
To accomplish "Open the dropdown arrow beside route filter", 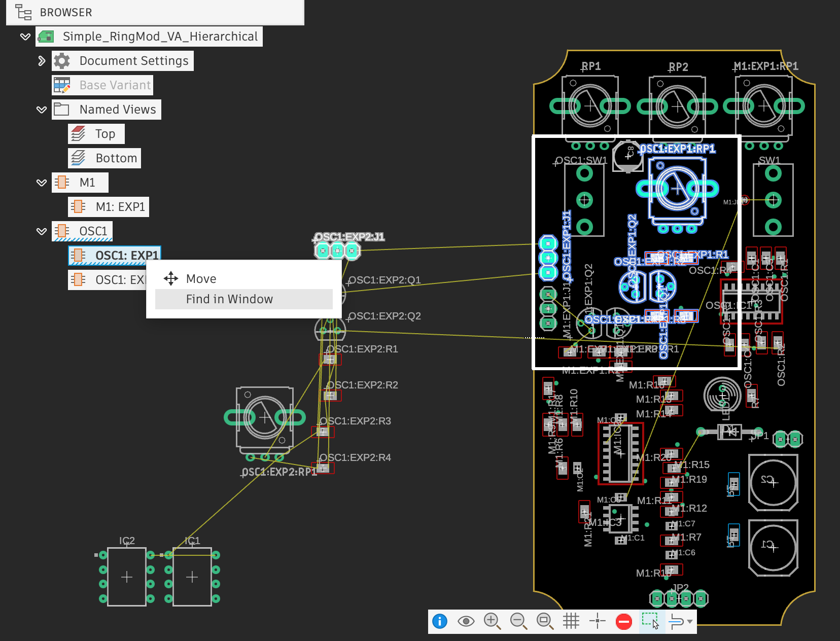I will [690, 622].
